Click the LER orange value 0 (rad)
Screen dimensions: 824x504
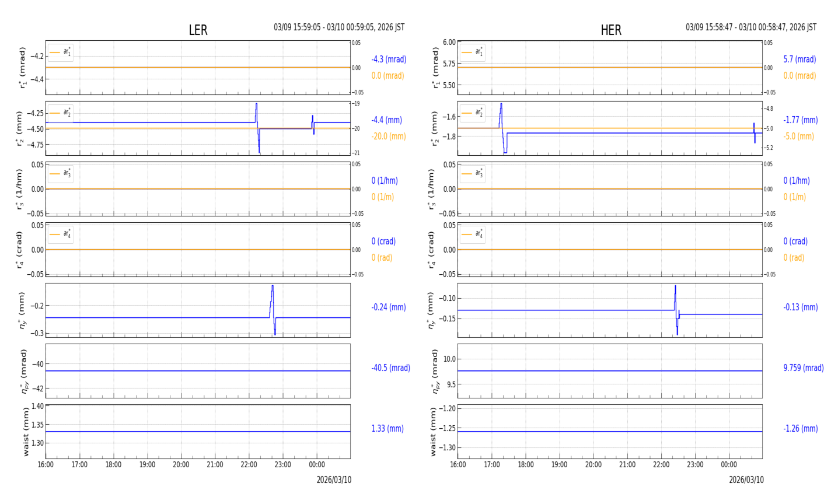point(382,258)
